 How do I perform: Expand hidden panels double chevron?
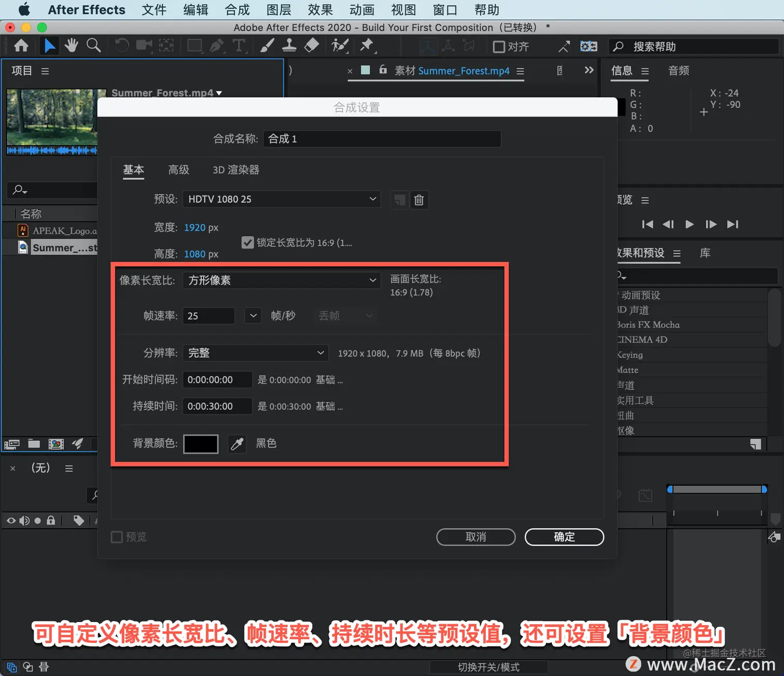(589, 70)
